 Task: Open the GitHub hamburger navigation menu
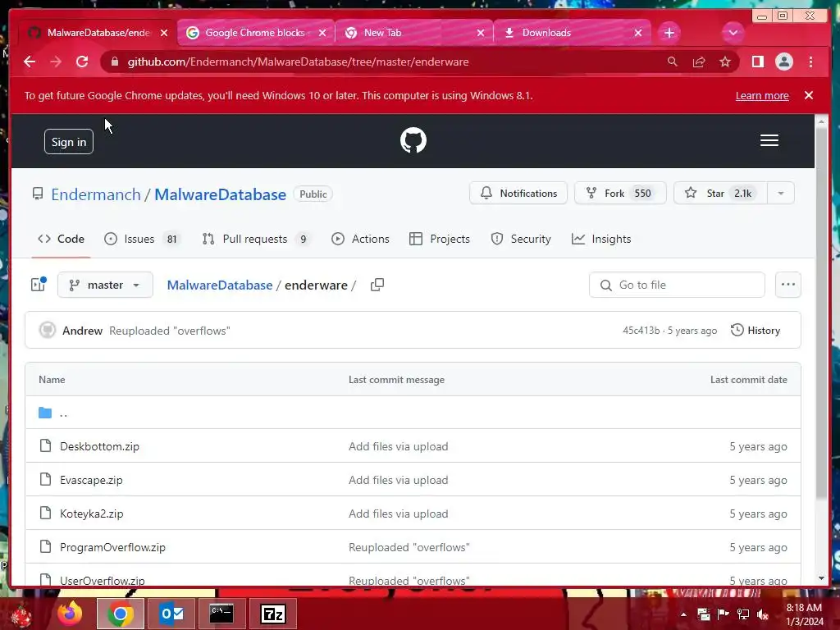pos(769,140)
